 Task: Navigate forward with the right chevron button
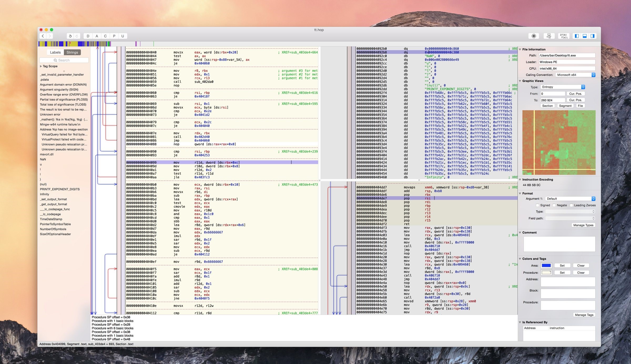point(50,36)
